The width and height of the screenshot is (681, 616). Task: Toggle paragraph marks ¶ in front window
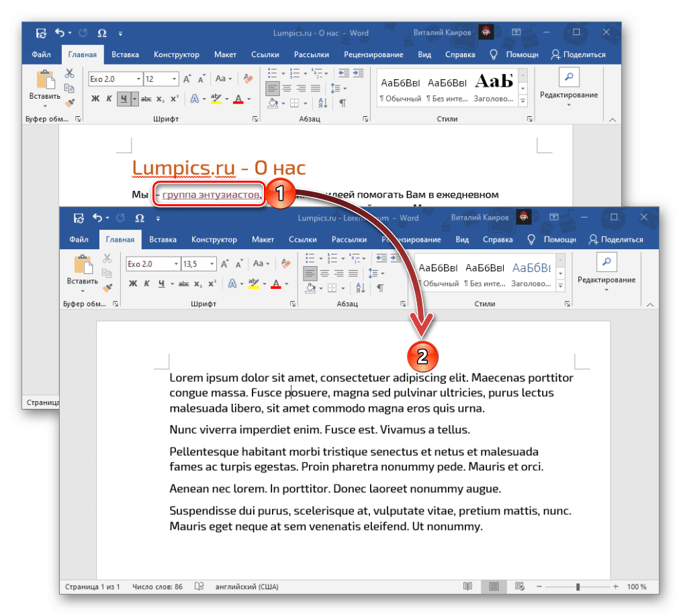coord(380,288)
